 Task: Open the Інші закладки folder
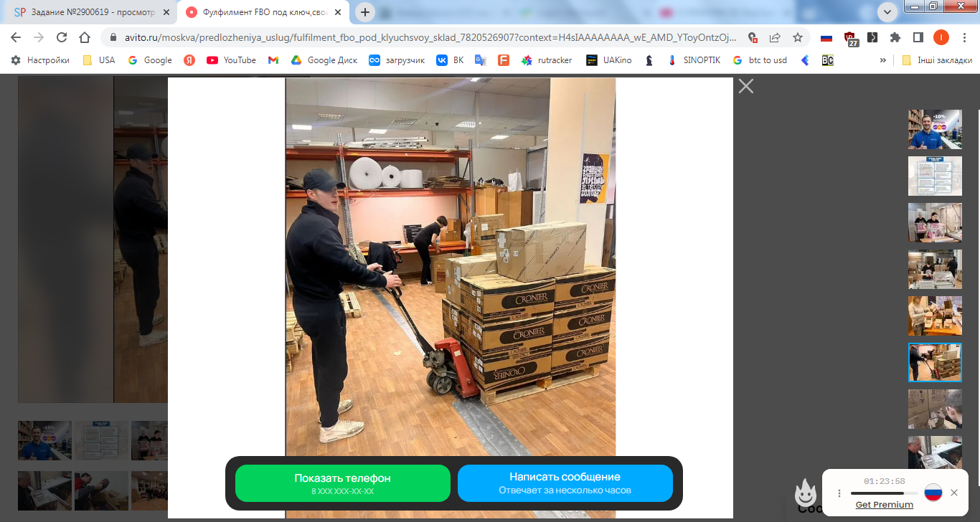937,60
